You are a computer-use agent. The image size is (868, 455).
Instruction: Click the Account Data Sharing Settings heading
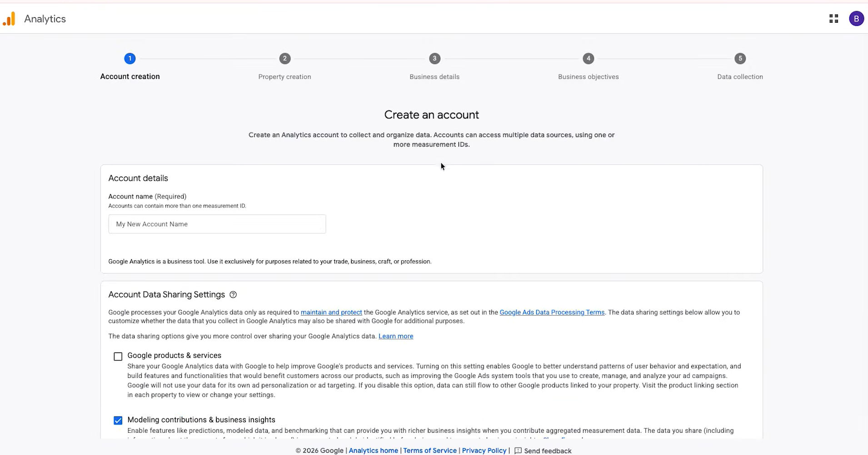point(167,295)
